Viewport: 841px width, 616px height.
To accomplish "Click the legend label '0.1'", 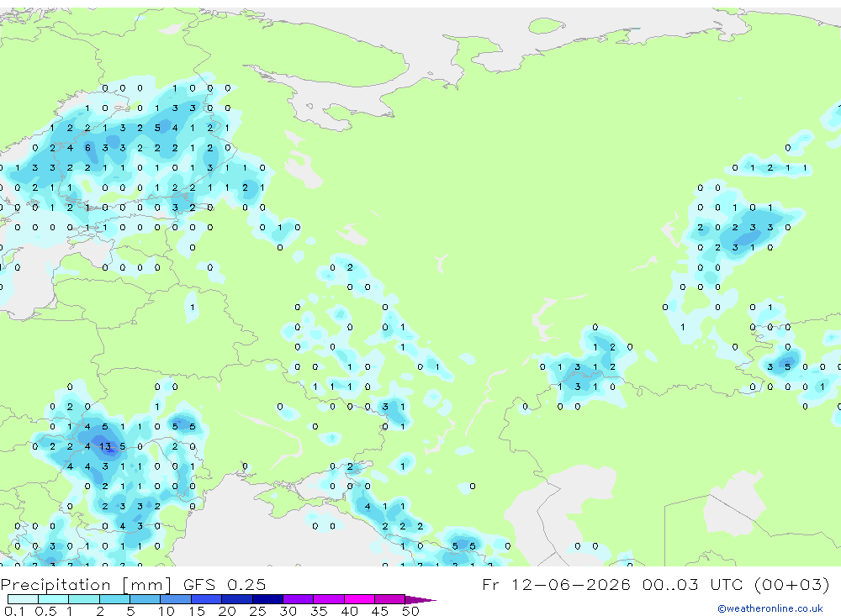I will coord(14,611).
